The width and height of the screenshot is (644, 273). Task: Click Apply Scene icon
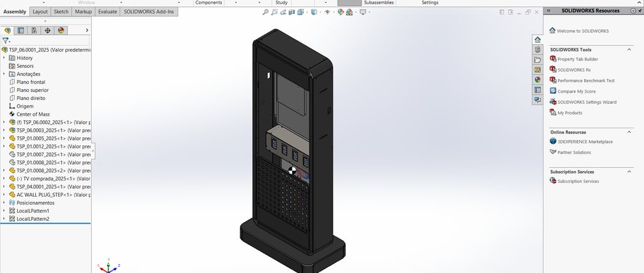tap(350, 13)
